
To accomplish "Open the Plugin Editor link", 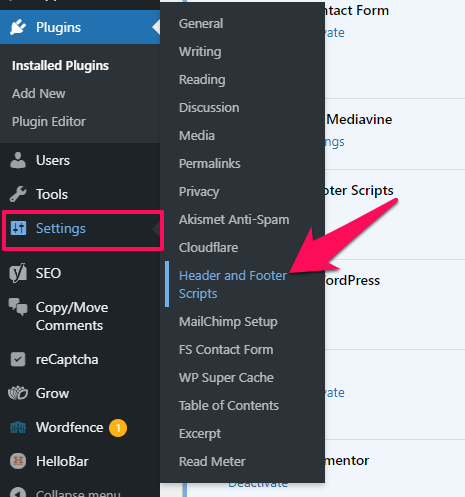I will click(x=49, y=122).
